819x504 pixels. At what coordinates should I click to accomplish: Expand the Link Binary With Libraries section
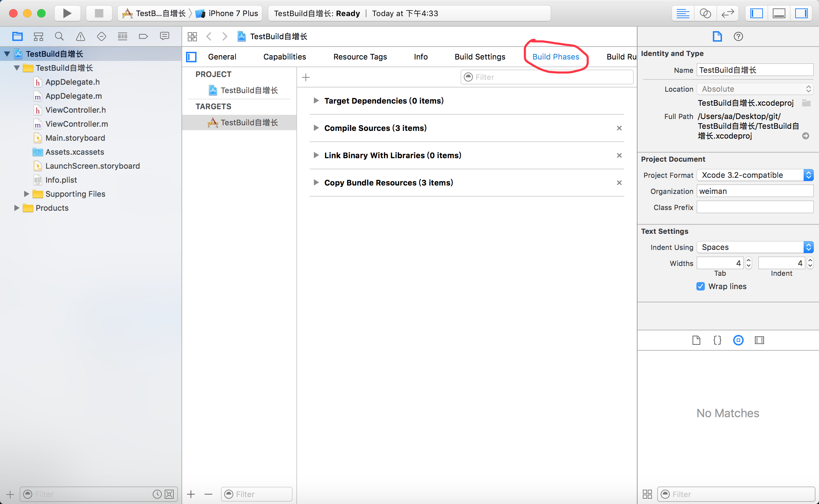[x=316, y=155]
